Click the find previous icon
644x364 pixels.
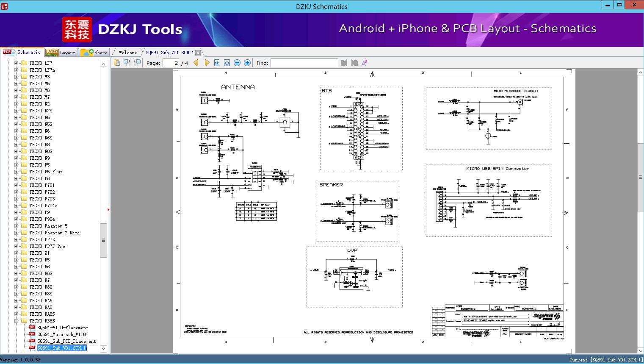[344, 63]
